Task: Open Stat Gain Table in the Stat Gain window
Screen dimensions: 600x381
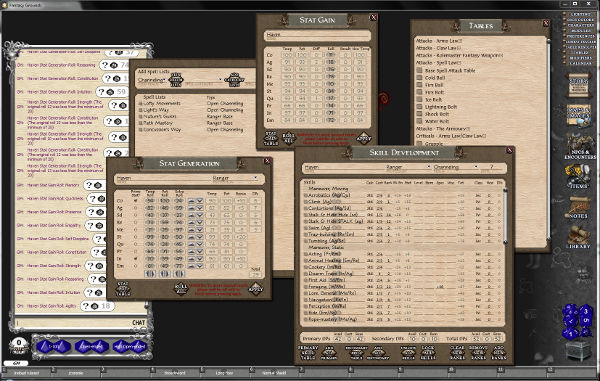Action: 271,138
